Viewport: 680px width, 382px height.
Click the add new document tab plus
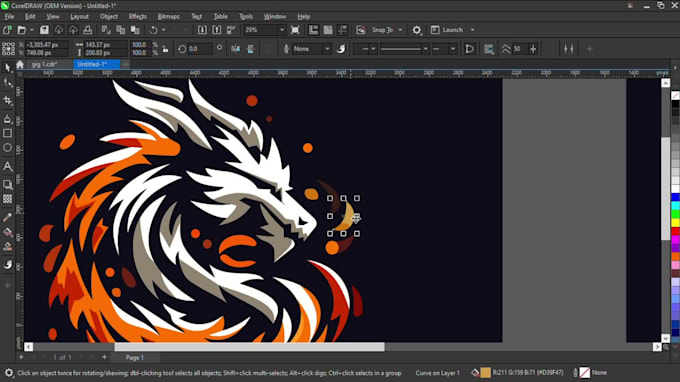click(125, 64)
